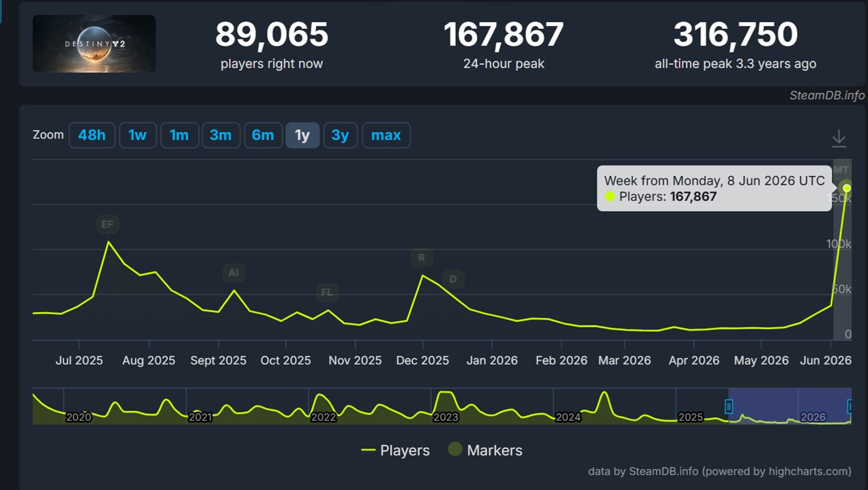Viewport: 868px width, 490px height.
Task: Grab the left navigator range handle
Action: 729,406
